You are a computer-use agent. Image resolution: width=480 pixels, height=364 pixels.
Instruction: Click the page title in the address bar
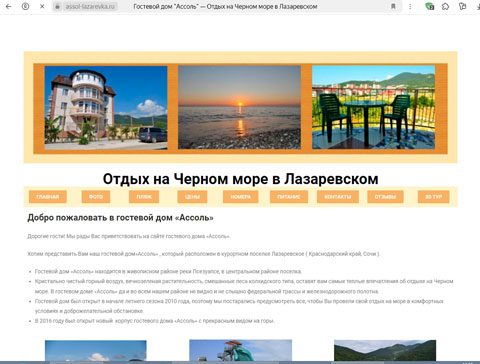pyautogui.click(x=225, y=6)
